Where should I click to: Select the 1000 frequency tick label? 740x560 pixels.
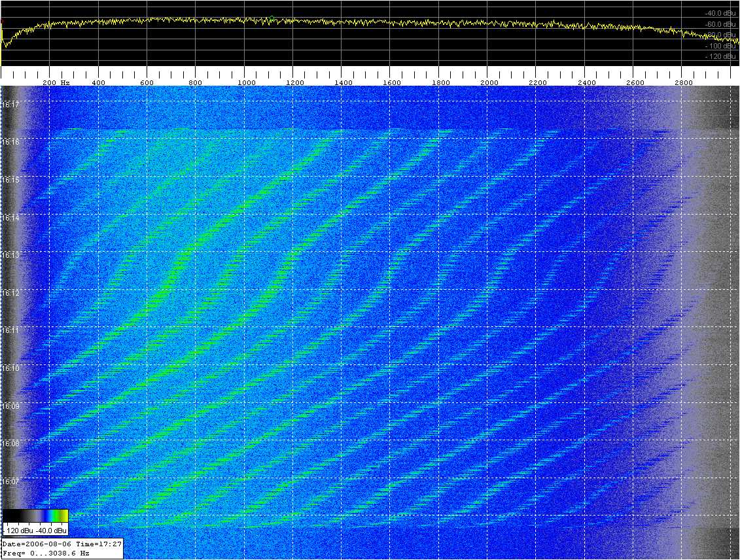[246, 83]
